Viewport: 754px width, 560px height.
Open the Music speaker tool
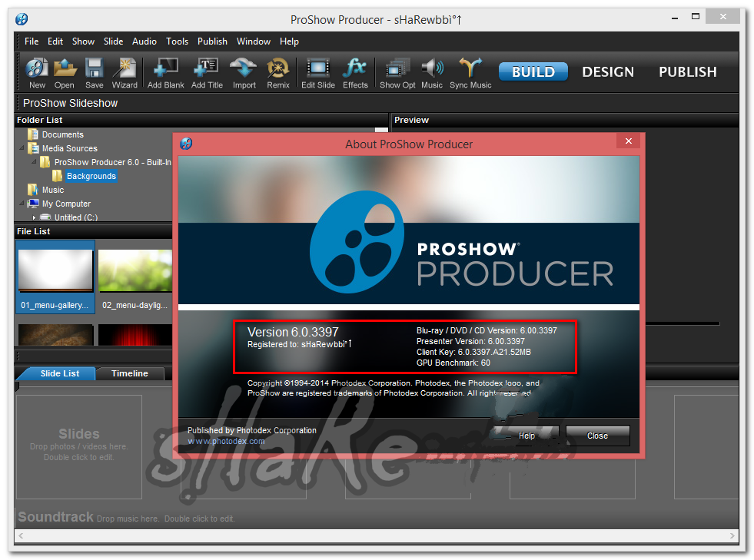tap(432, 73)
